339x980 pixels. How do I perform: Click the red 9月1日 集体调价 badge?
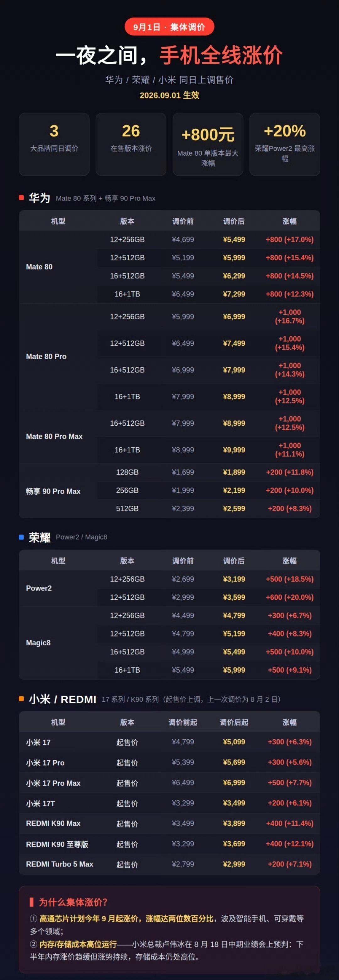(x=169, y=27)
